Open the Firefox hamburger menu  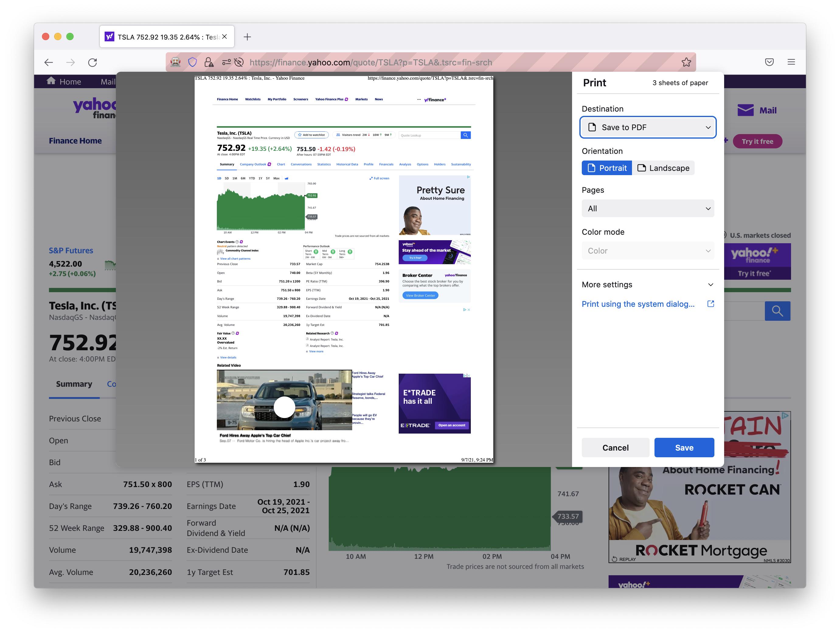(791, 62)
